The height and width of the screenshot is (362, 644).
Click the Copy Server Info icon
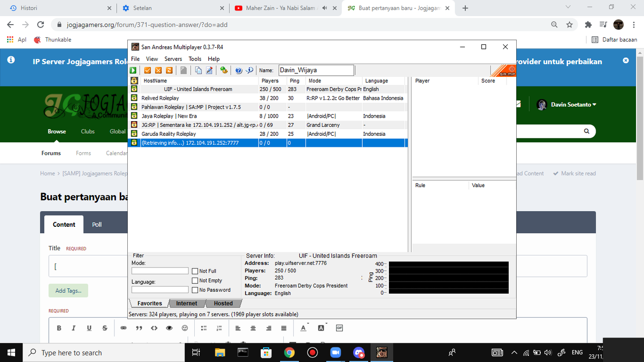click(198, 70)
